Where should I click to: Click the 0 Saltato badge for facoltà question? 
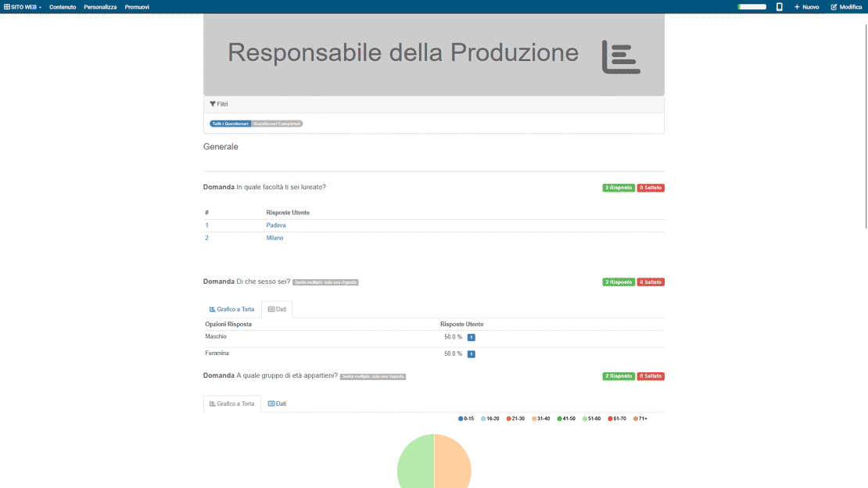651,188
